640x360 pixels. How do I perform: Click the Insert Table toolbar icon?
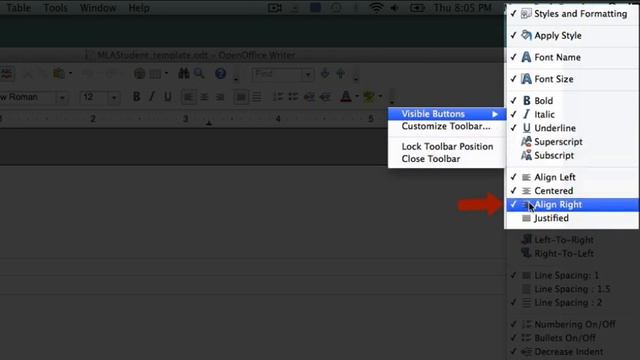155,74
